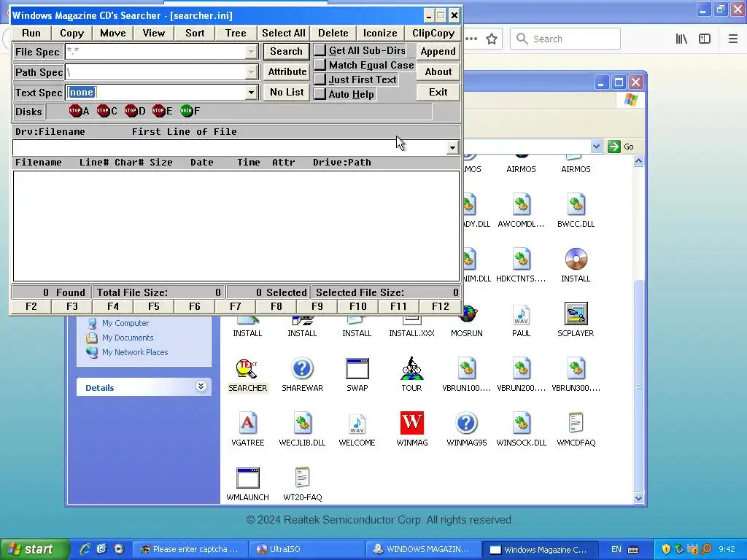Click Run in Searcher menu bar
747x560 pixels.
point(31,33)
